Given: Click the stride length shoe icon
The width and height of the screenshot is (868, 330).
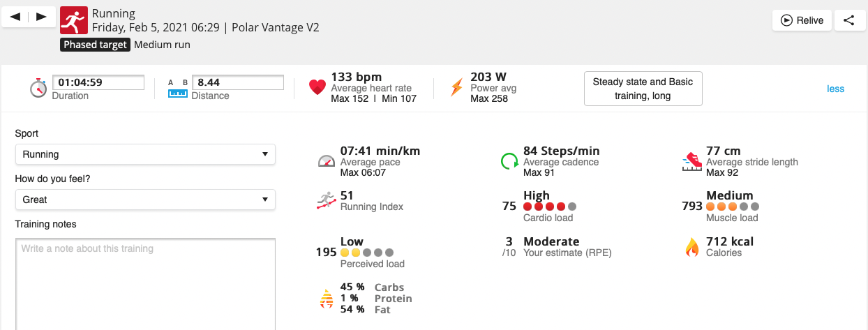Looking at the screenshot, I should [691, 161].
